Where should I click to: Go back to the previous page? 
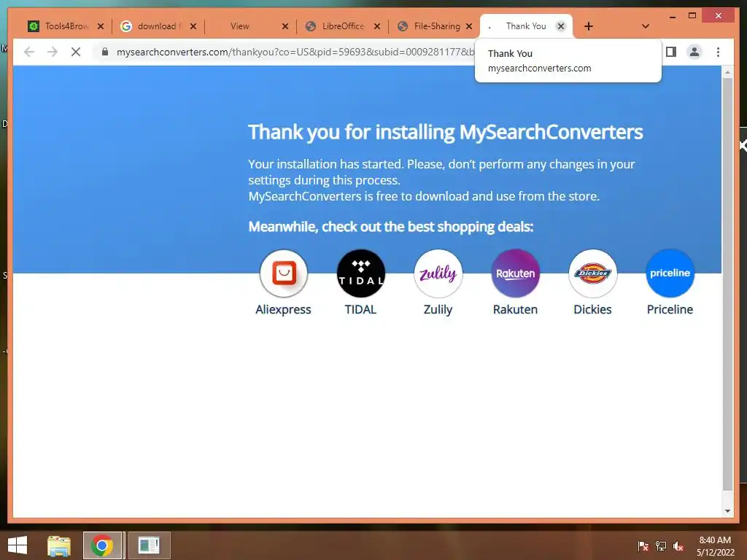(x=29, y=52)
